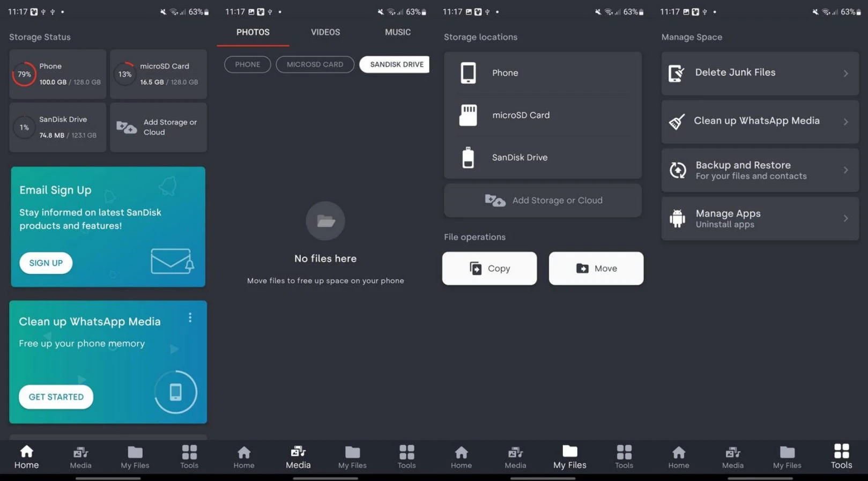
Task: Tap Tools in My Files screen's bottom bar
Action: pyautogui.click(x=624, y=457)
